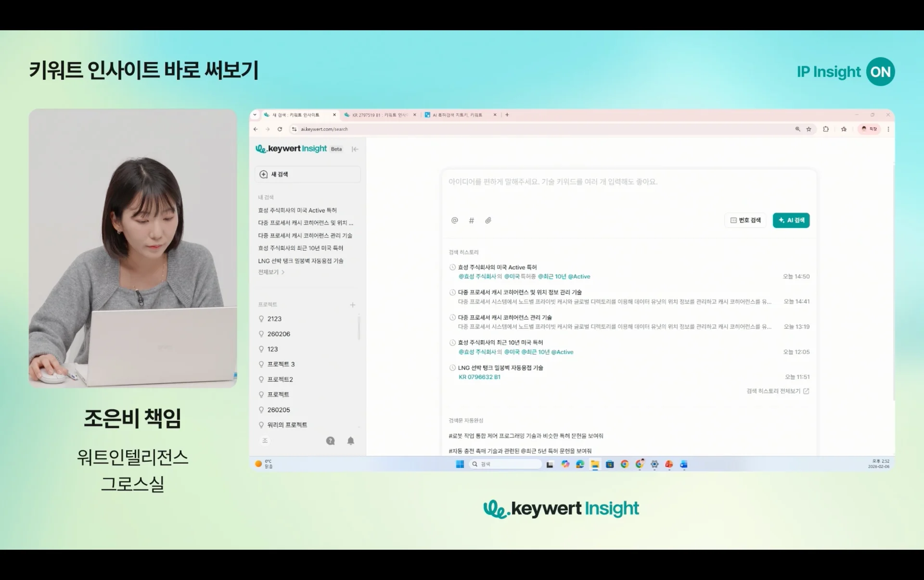
Task: Add a new project with the plus icon
Action: [x=352, y=305]
